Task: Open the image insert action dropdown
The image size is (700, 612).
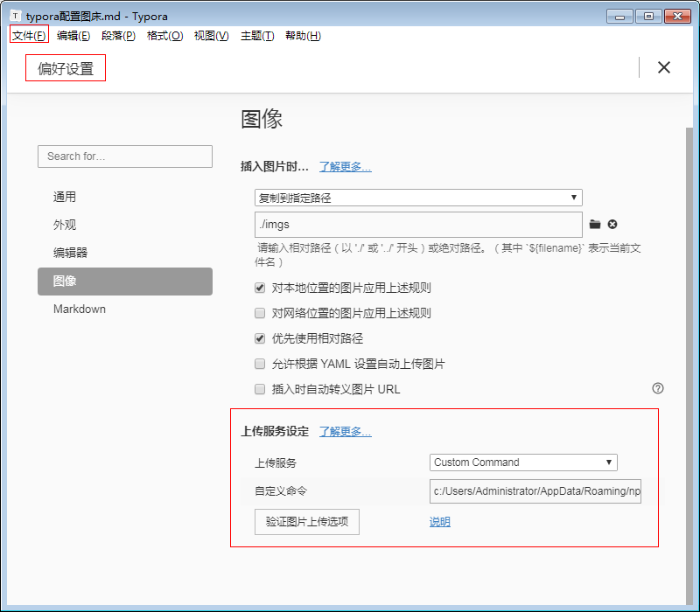Action: [418, 198]
